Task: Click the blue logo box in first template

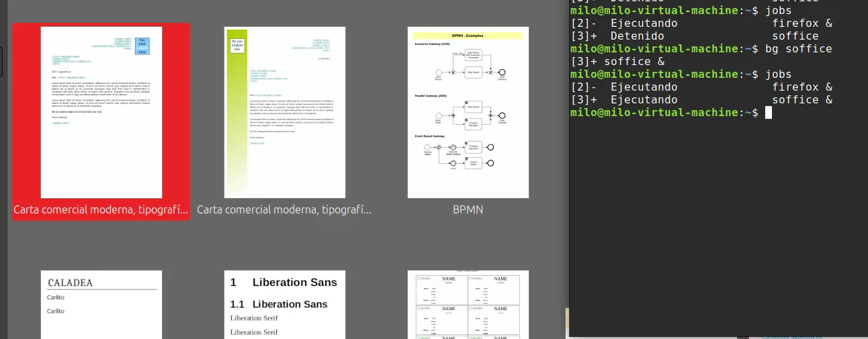Action: point(142,45)
